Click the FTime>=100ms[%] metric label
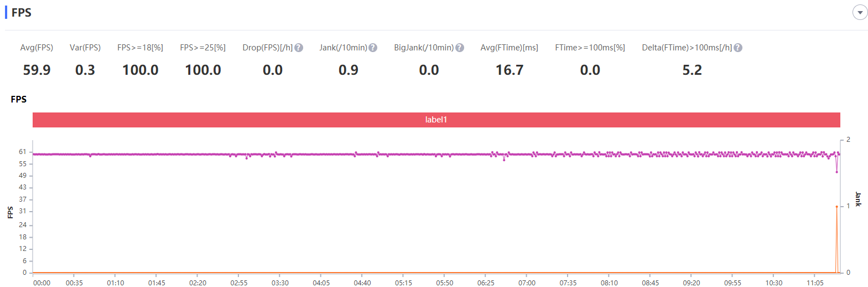Viewport: 868px width, 287px height. coord(590,48)
